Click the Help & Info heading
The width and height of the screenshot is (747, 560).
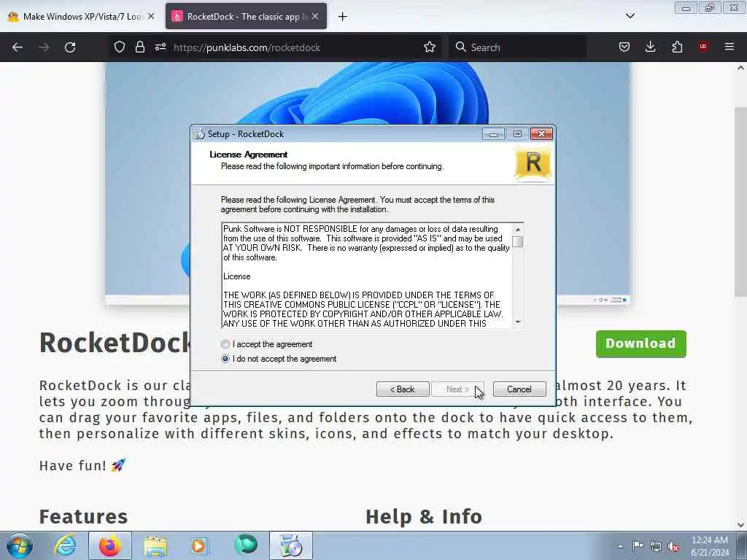click(x=424, y=517)
